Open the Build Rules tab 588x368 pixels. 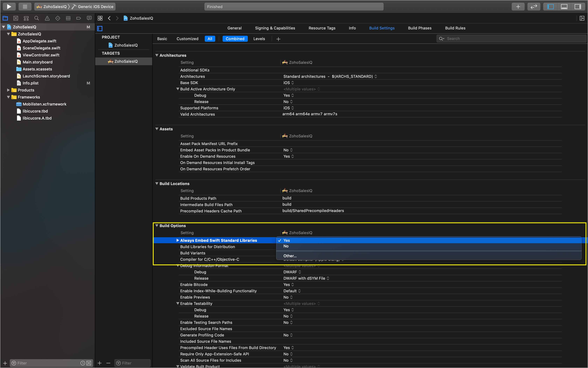tap(455, 28)
